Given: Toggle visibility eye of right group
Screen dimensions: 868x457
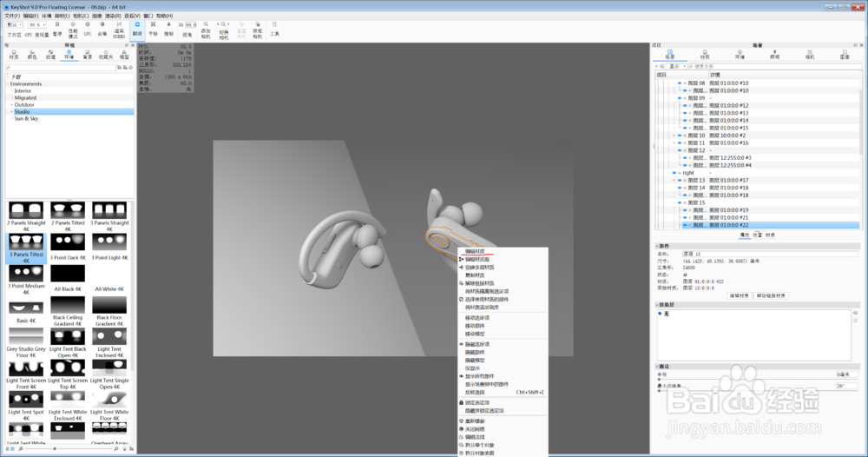Looking at the screenshot, I should (x=674, y=173).
